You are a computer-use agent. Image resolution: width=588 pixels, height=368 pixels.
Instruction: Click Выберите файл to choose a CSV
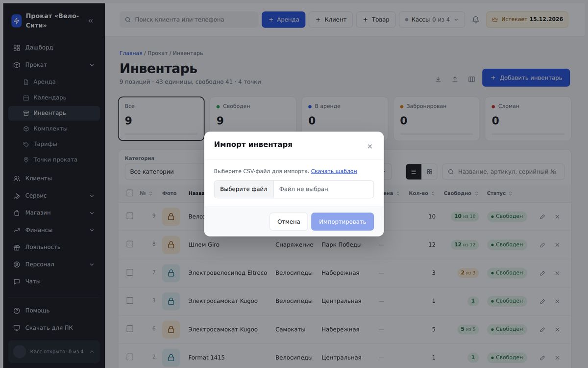click(x=244, y=189)
